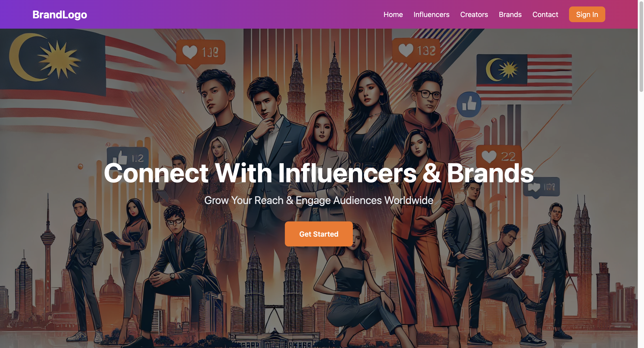Click the page vertical scrollbar thumb
The image size is (644, 348).
pyautogui.click(x=641, y=46)
